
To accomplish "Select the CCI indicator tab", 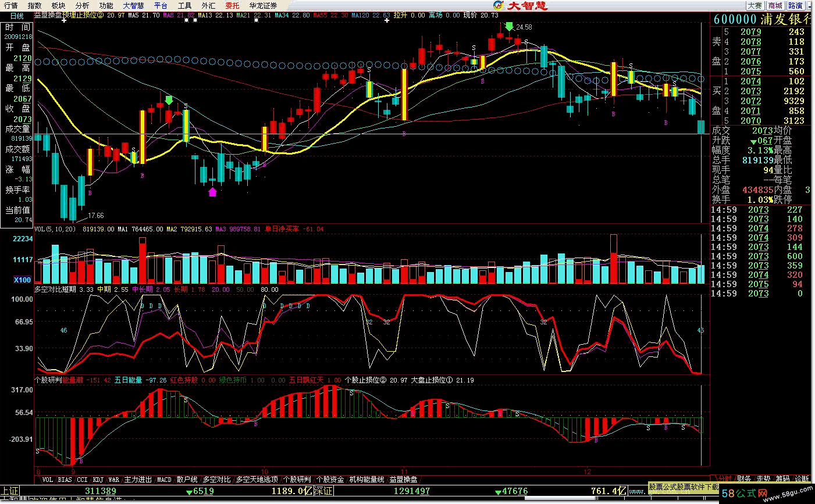I will 82,480.
